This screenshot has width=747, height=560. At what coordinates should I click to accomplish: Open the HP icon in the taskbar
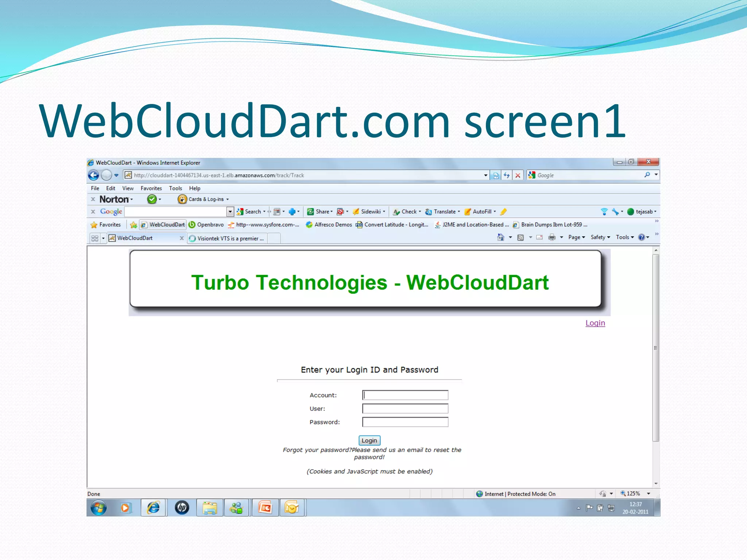(182, 507)
